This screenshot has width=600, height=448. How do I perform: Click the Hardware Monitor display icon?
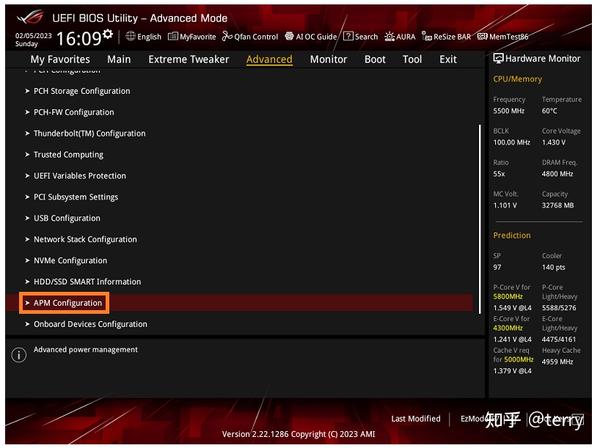point(498,59)
